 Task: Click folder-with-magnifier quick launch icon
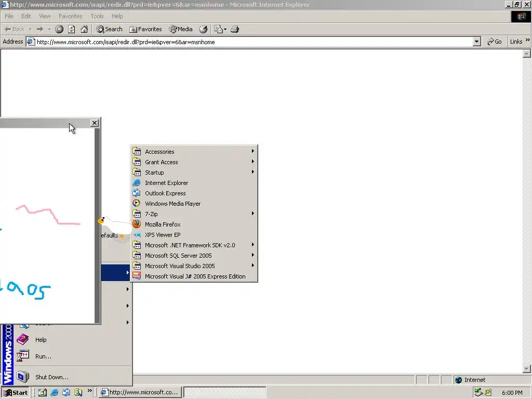pyautogui.click(x=78, y=393)
